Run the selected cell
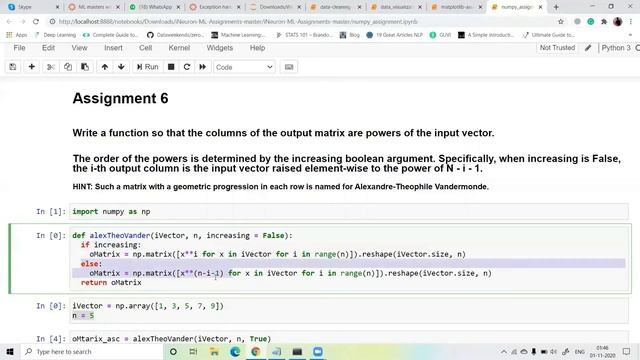640x360 pixels. 147,67
